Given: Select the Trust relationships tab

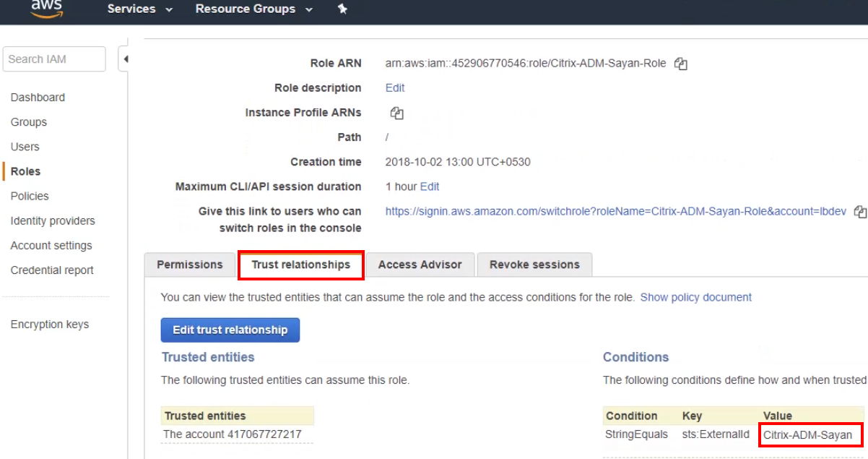Looking at the screenshot, I should (x=300, y=265).
